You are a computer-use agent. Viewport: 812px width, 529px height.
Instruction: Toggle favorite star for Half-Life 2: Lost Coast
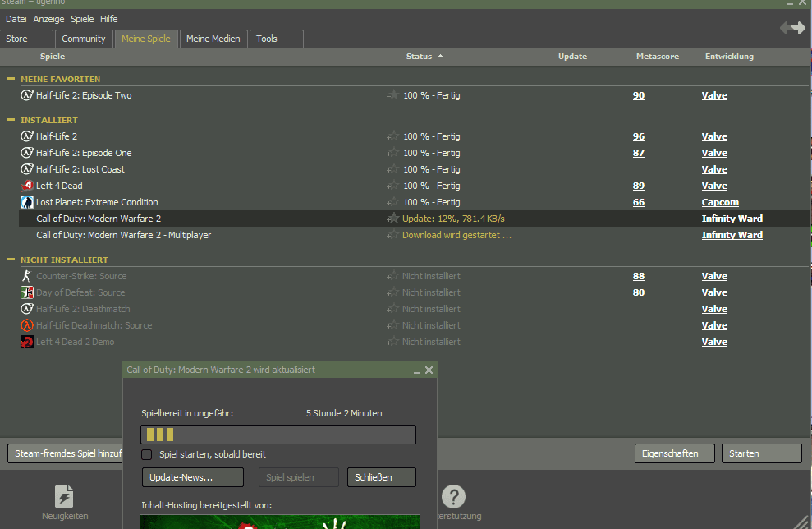pos(393,169)
